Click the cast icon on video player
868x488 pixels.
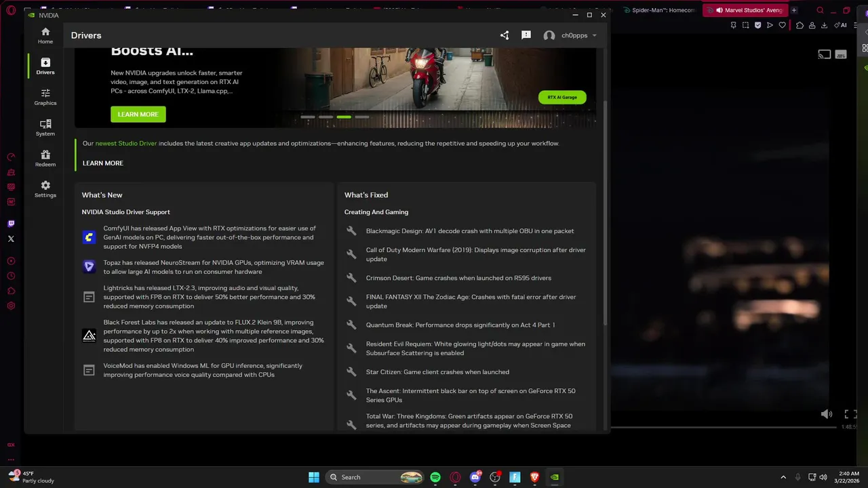point(825,54)
